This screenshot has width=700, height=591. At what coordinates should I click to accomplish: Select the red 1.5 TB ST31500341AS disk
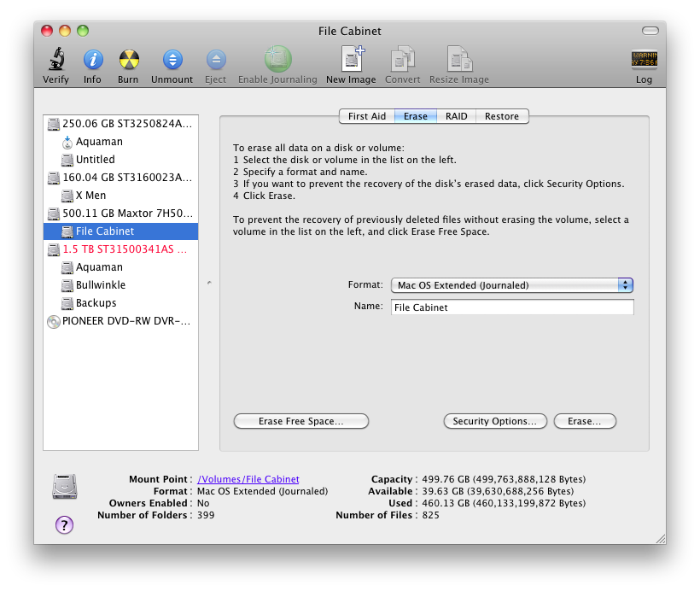(x=120, y=249)
